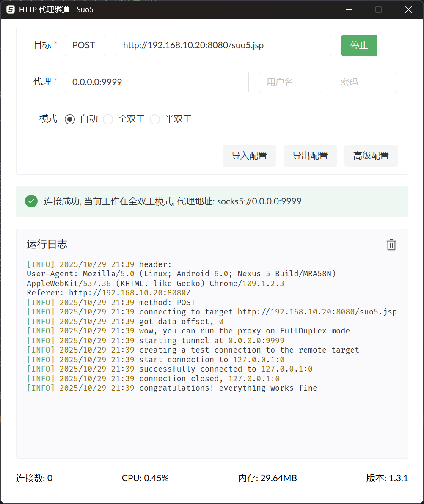Click the 导入配置 button
Viewport: 424px width, 504px height.
(x=249, y=156)
